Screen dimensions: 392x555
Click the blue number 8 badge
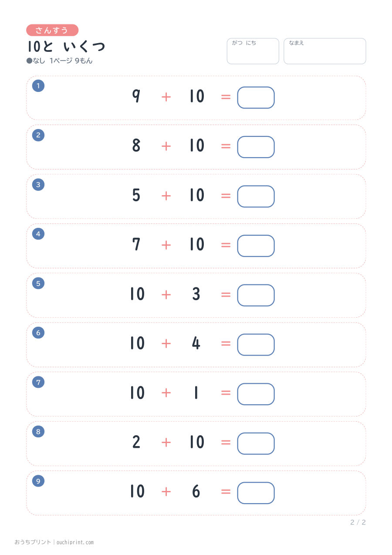coord(38,431)
